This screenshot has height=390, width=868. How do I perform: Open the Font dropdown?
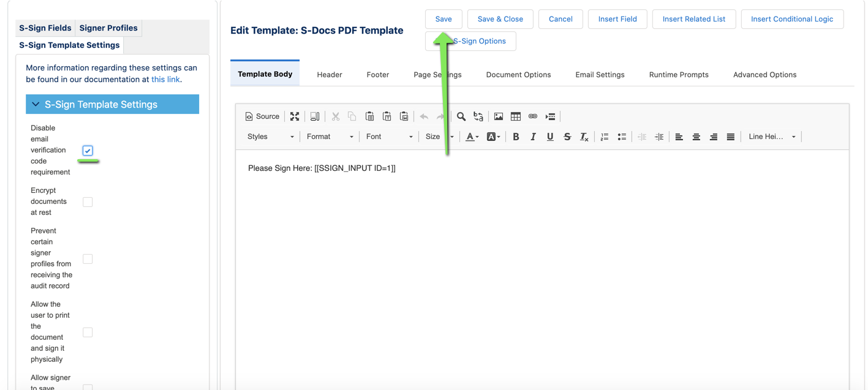tap(389, 137)
